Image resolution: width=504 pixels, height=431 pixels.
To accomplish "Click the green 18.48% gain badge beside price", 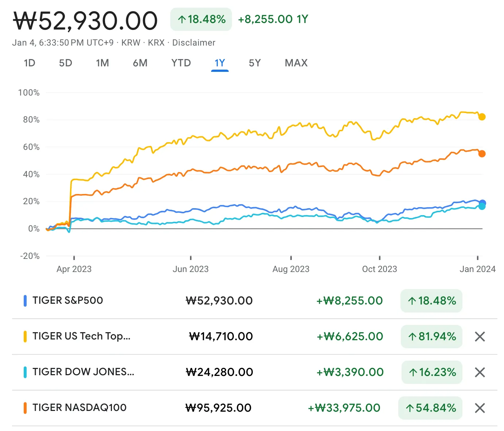I will (201, 19).
